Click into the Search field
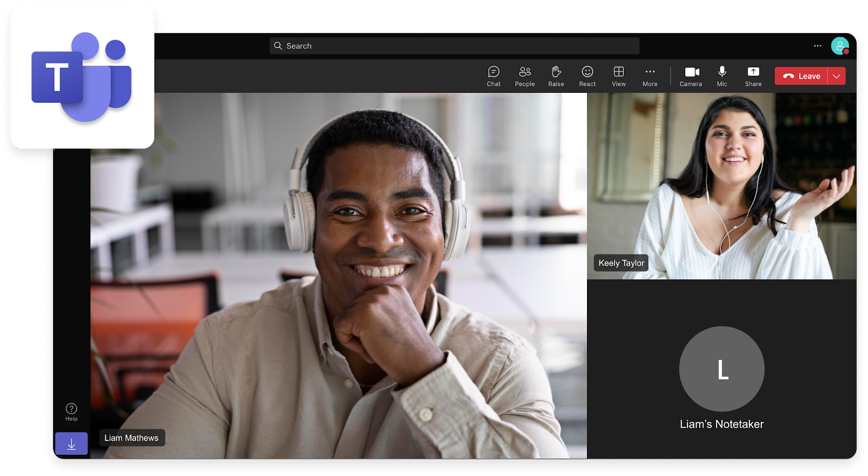 tap(455, 46)
